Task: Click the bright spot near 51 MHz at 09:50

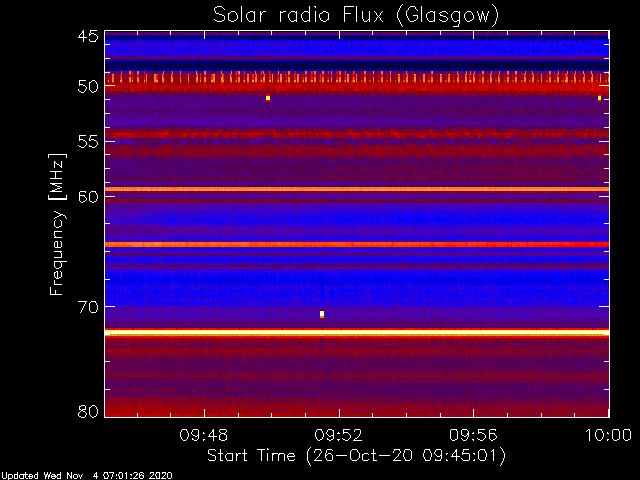Action: [268, 98]
